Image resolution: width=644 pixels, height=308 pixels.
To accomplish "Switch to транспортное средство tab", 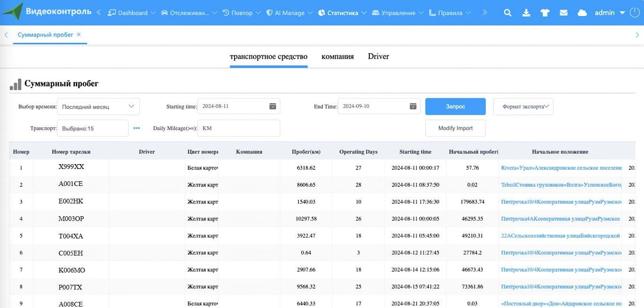I will tap(269, 57).
